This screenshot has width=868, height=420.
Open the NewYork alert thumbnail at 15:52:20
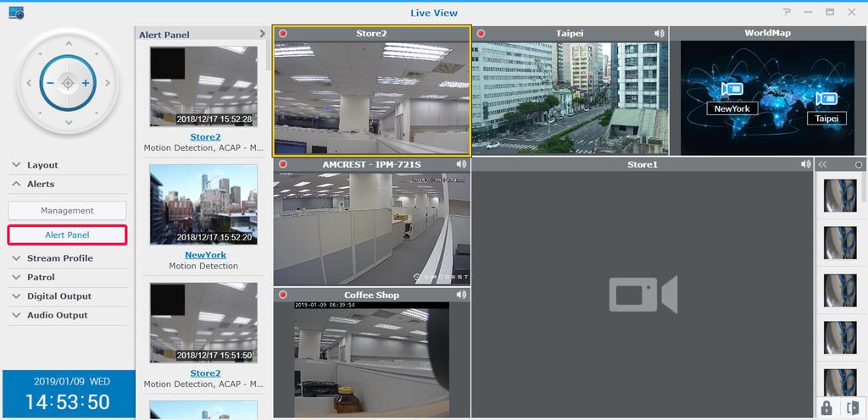203,204
